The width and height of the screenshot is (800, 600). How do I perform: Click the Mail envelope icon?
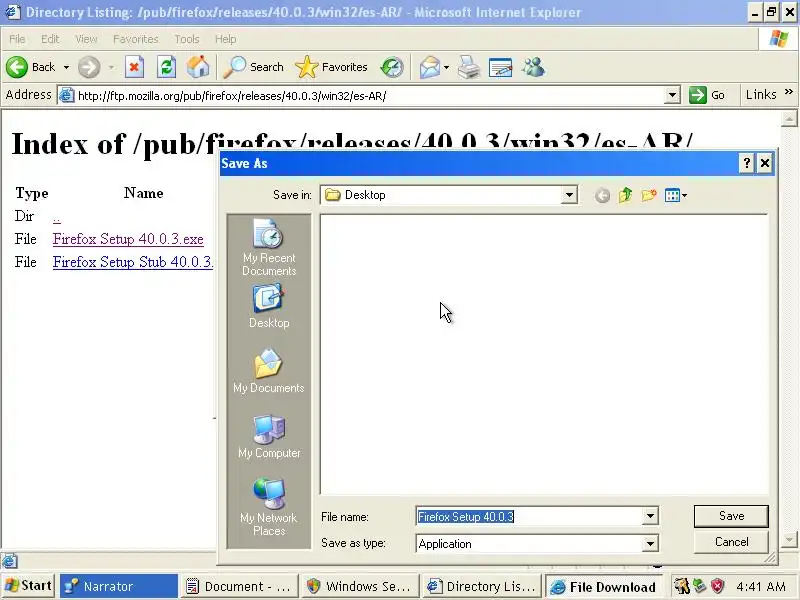point(430,67)
